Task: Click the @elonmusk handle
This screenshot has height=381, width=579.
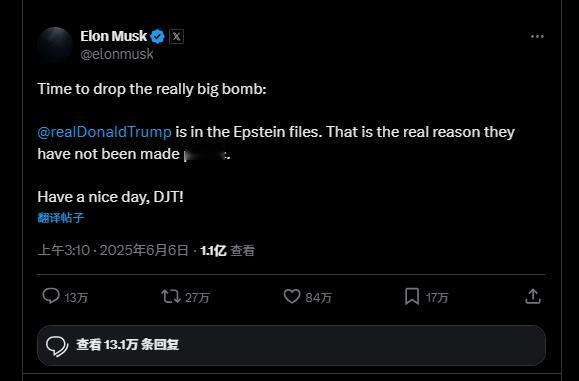Action: 117,54
